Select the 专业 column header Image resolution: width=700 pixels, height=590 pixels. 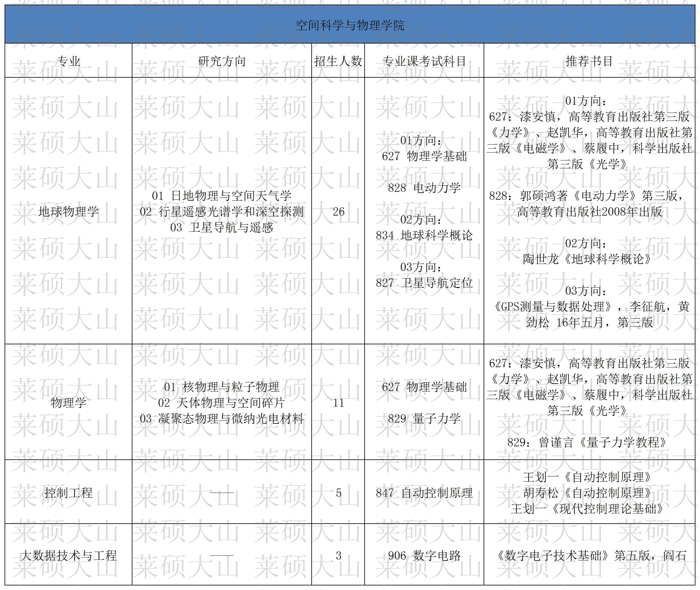tap(68, 61)
